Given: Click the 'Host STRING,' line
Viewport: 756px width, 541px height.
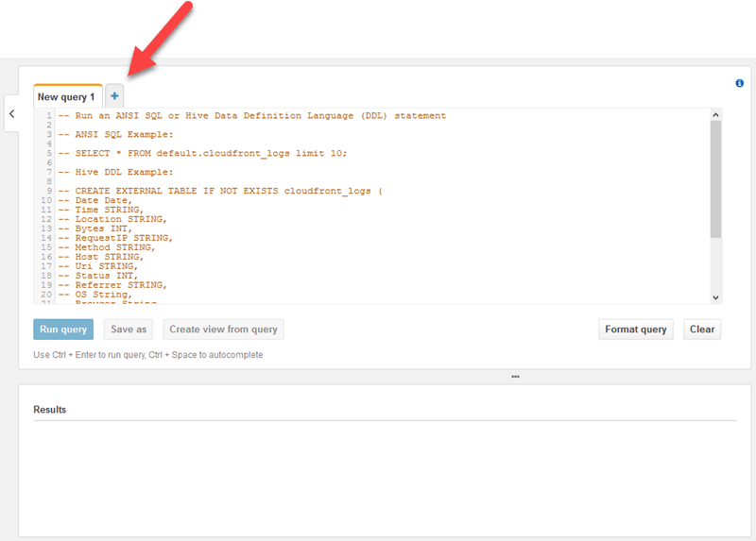Looking at the screenshot, I should [101, 257].
